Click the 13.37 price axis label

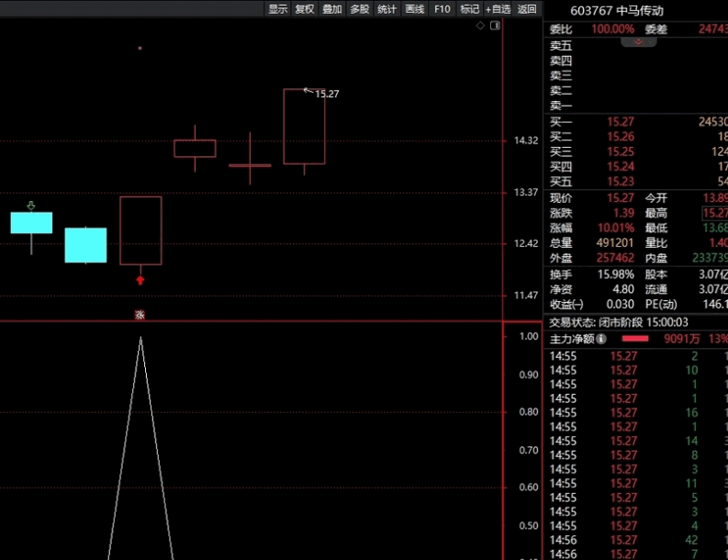(x=526, y=192)
